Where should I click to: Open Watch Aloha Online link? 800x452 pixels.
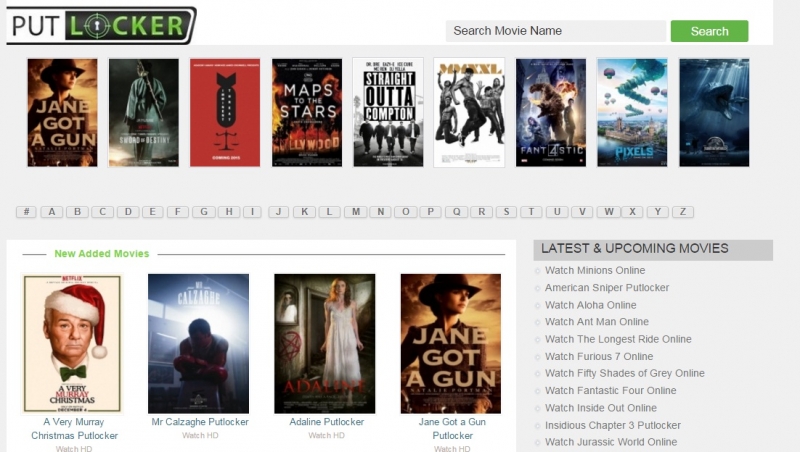590,305
